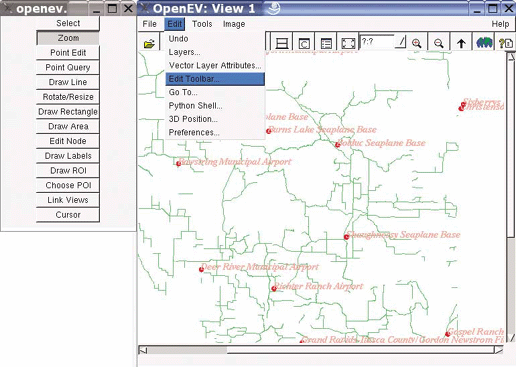This screenshot has width=516, height=367.
Task: Select the Draw Area tool
Action: click(x=68, y=126)
